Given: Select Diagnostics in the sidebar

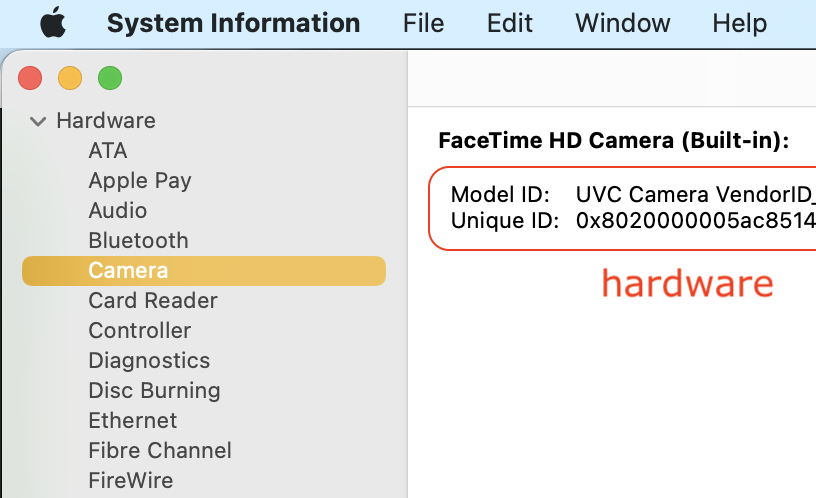Looking at the screenshot, I should coord(149,361).
